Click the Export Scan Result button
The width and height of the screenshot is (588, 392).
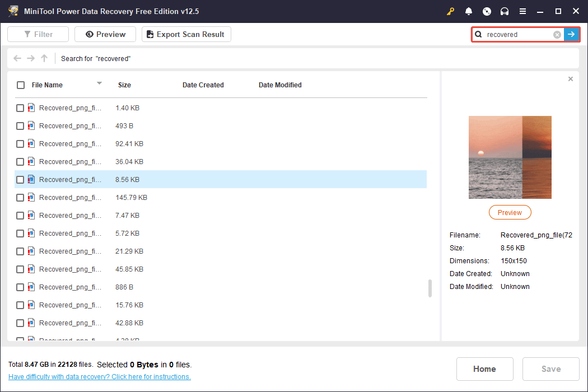click(186, 35)
